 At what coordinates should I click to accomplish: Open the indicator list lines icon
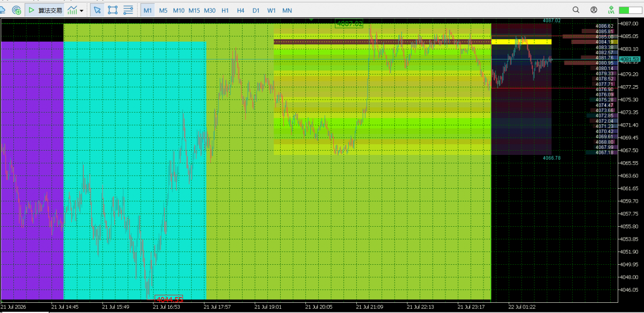128,10
